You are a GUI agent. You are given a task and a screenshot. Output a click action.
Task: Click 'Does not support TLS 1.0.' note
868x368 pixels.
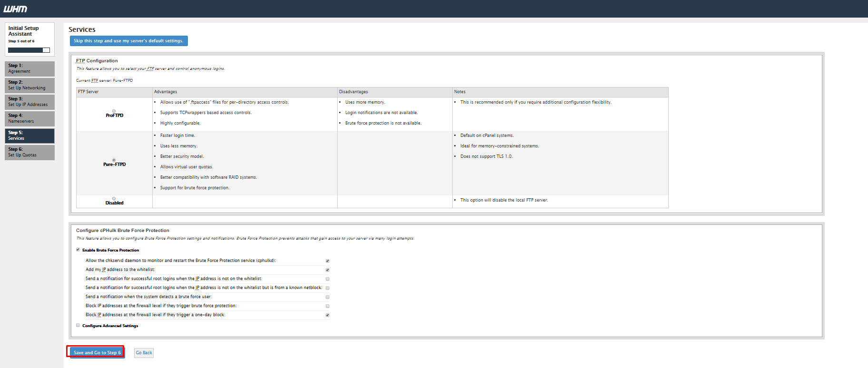487,156
